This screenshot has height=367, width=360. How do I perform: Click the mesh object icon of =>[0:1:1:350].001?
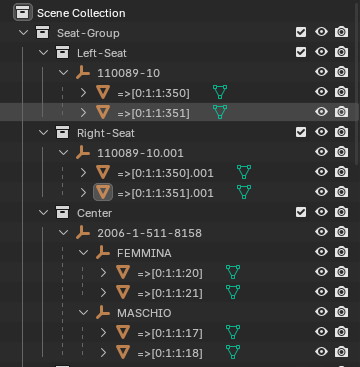click(103, 172)
